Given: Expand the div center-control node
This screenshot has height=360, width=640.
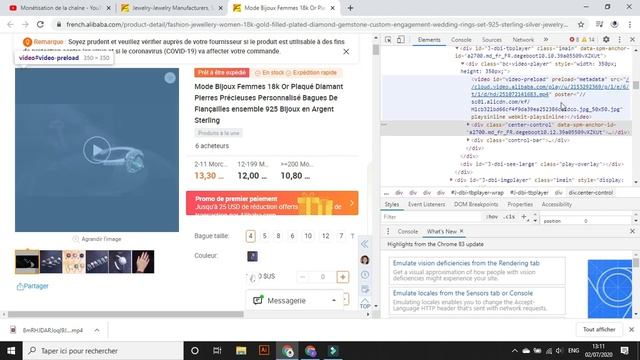Looking at the screenshot, I should point(468,124).
